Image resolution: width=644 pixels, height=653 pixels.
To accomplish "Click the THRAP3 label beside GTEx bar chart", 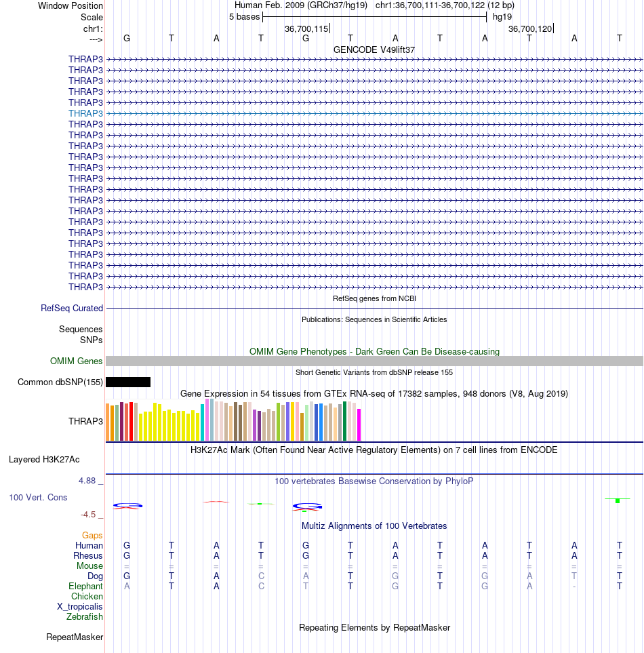I will tap(85, 421).
